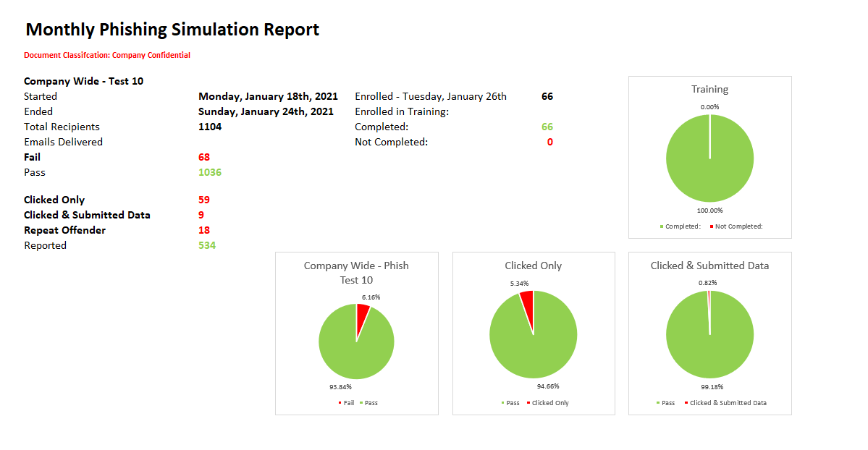
Task: Select the Company Wide - Test 10 heading
Action: pyautogui.click(x=83, y=81)
